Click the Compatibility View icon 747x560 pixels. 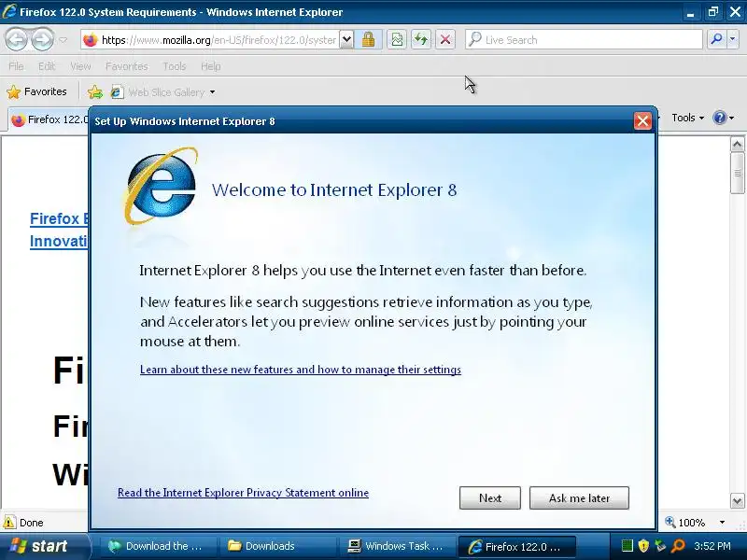(396, 39)
